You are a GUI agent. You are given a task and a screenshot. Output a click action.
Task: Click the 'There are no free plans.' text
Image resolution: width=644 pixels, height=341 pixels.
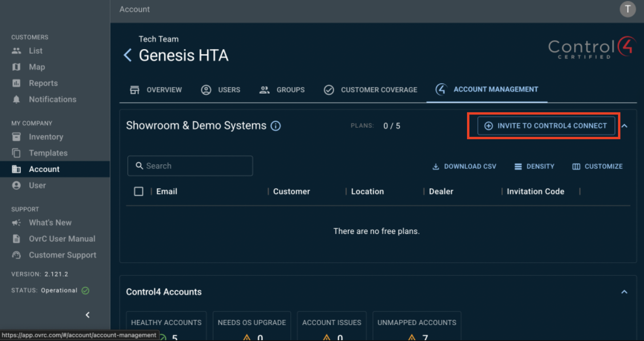click(377, 231)
